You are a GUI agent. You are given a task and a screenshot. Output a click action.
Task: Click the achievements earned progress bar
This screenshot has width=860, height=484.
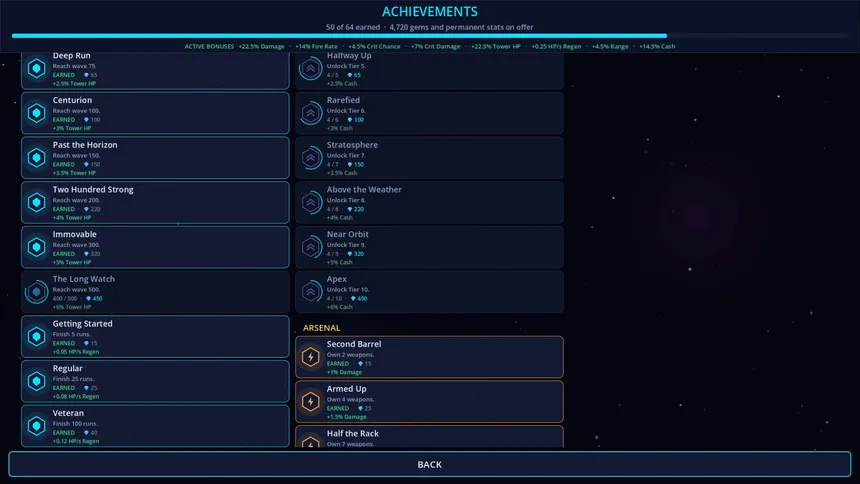[429, 36]
